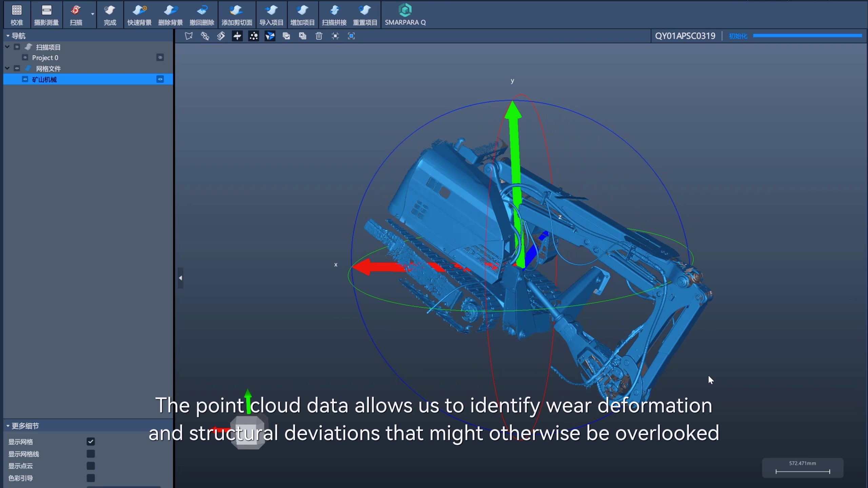
Task: Click 添加剪切面 add clipping plane
Action: pos(237,15)
